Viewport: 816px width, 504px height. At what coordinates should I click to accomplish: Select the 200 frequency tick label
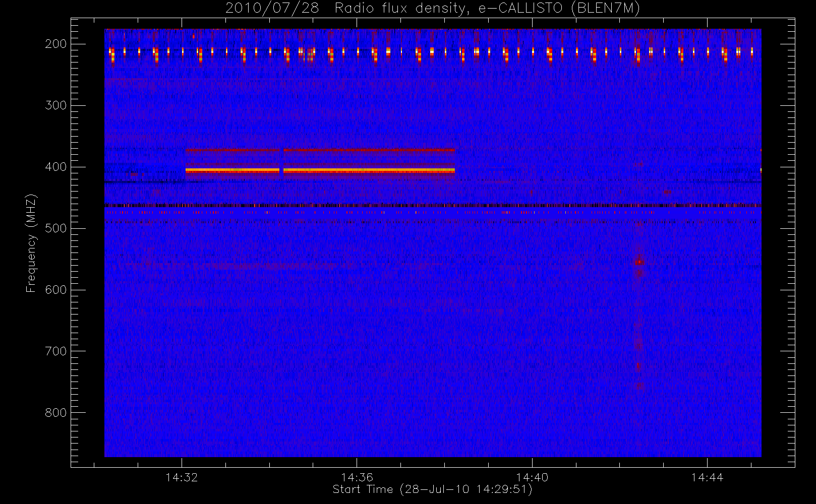[x=56, y=44]
